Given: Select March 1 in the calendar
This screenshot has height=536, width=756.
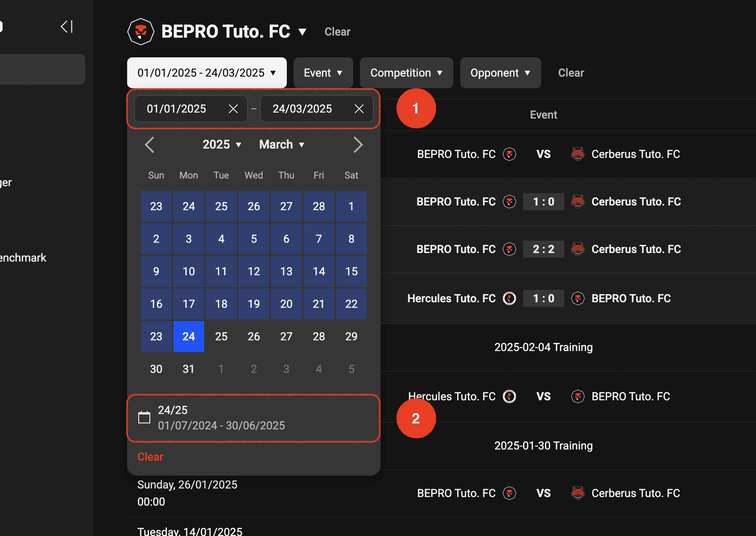Looking at the screenshot, I should [351, 206].
